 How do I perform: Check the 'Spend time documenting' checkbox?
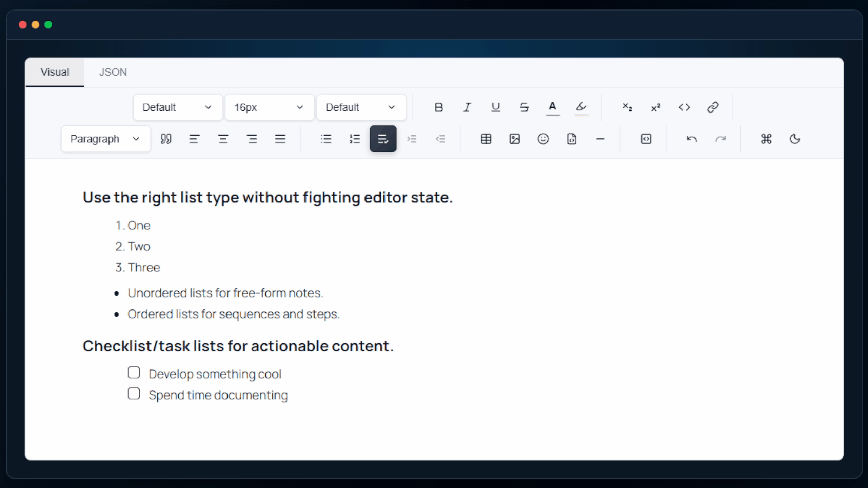(x=134, y=393)
